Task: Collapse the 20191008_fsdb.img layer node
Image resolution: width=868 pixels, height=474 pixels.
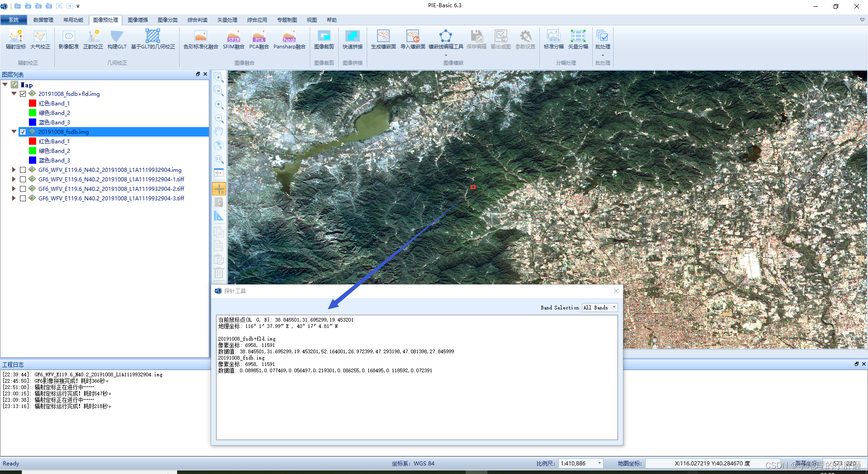Action: (x=14, y=132)
